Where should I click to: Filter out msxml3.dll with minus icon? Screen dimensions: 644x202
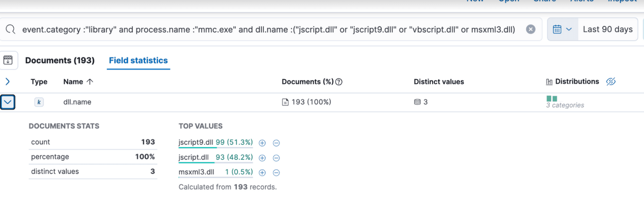pyautogui.click(x=276, y=173)
